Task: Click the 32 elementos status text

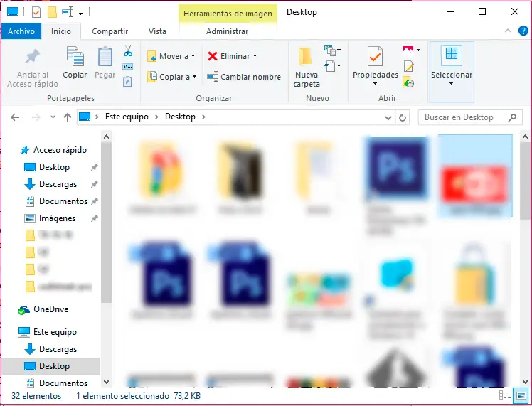Action: pos(36,396)
